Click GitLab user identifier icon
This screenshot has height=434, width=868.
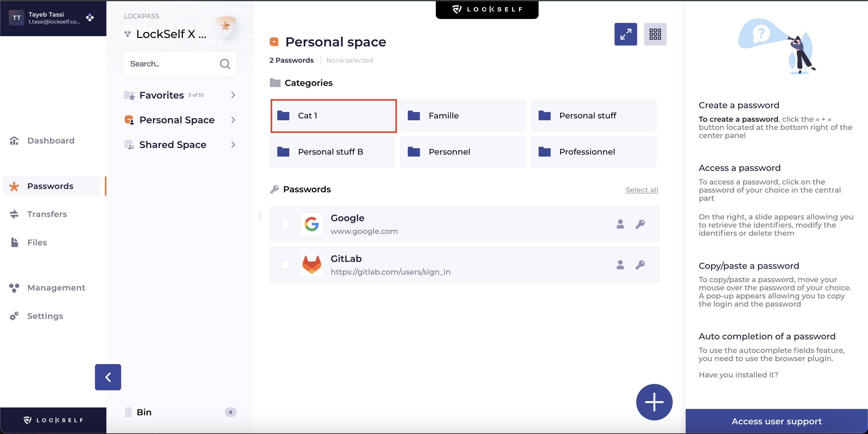point(620,265)
